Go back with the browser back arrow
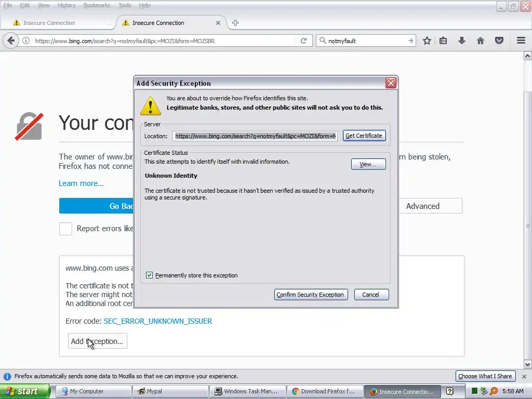Screen dimensions: 532x399 point(11,41)
